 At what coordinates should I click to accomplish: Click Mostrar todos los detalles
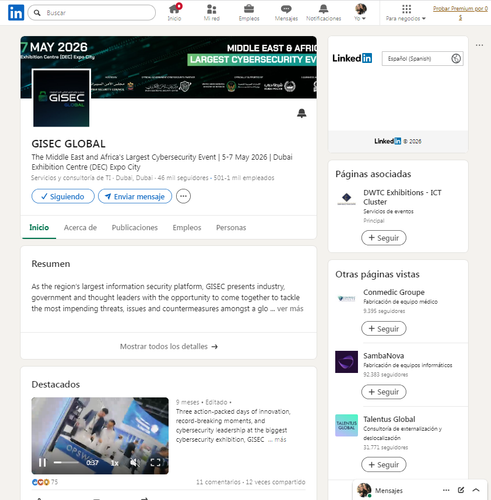[169, 346]
